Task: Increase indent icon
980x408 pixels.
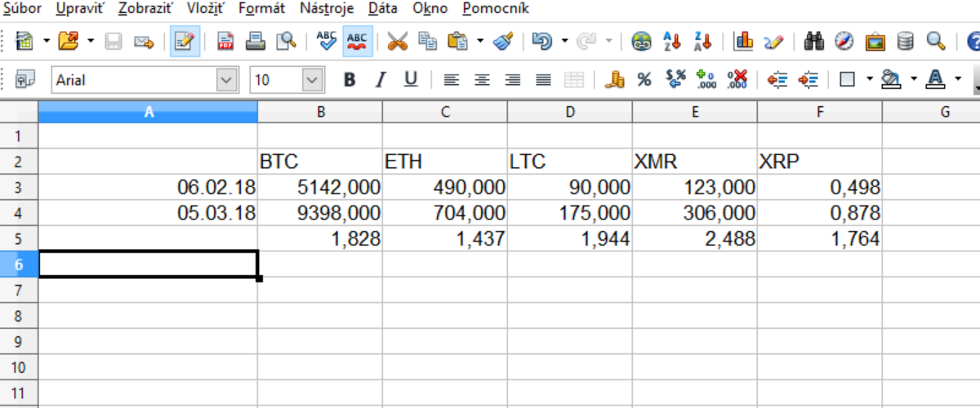Action: [808, 80]
